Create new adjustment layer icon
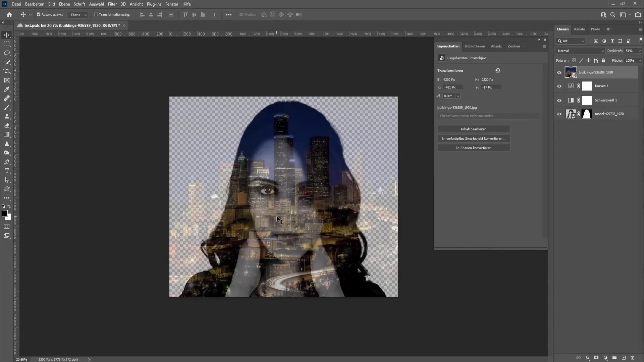Screen dimensions: 644x362 click(605, 358)
